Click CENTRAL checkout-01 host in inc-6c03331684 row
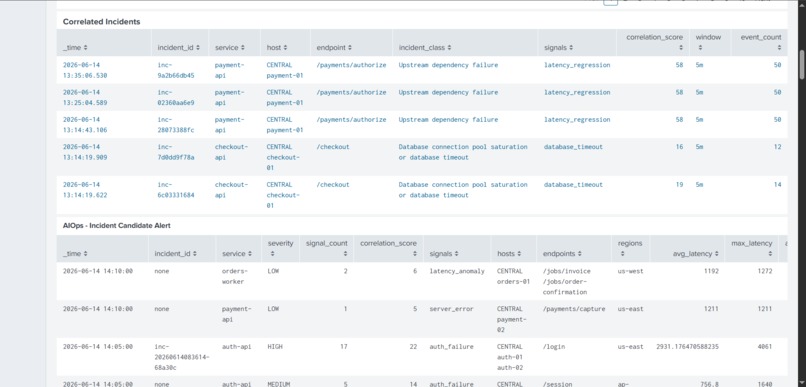The image size is (806, 387). (x=283, y=195)
